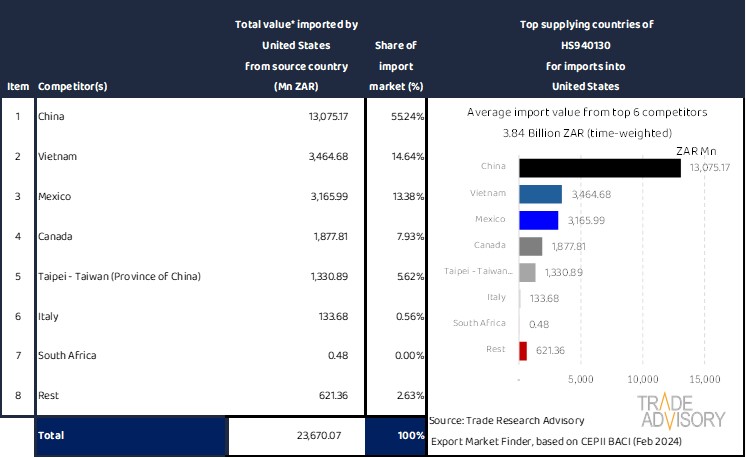Click the Competitor(s) column header

[75, 86]
